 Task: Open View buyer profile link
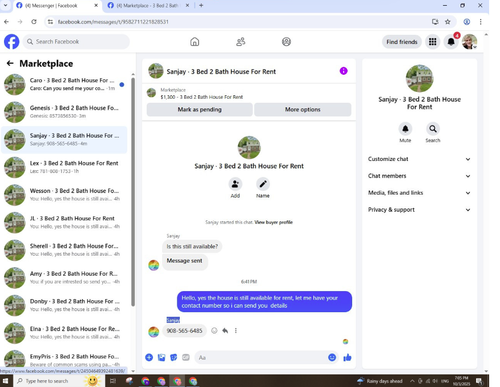click(273, 222)
